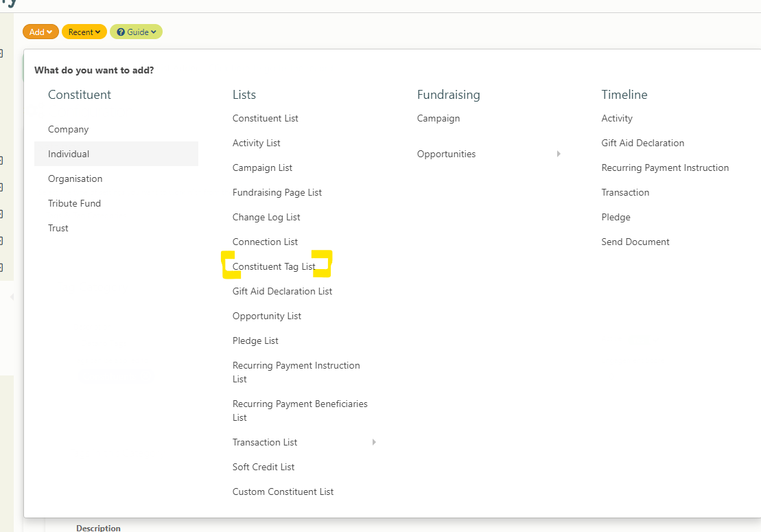
Task: Add a Gift Aid Declaration
Action: [643, 143]
